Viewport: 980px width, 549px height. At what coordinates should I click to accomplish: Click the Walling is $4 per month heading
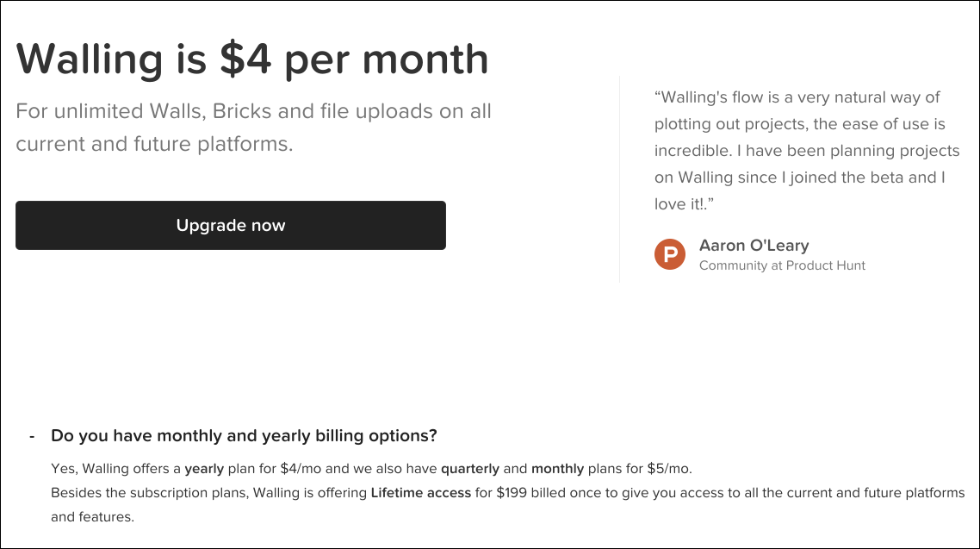[251, 59]
